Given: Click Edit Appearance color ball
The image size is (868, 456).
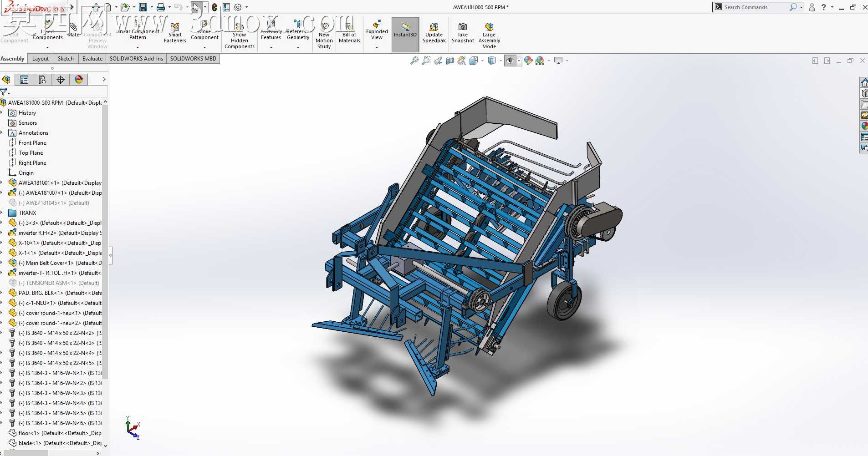Looking at the screenshot, I should coord(528,61).
